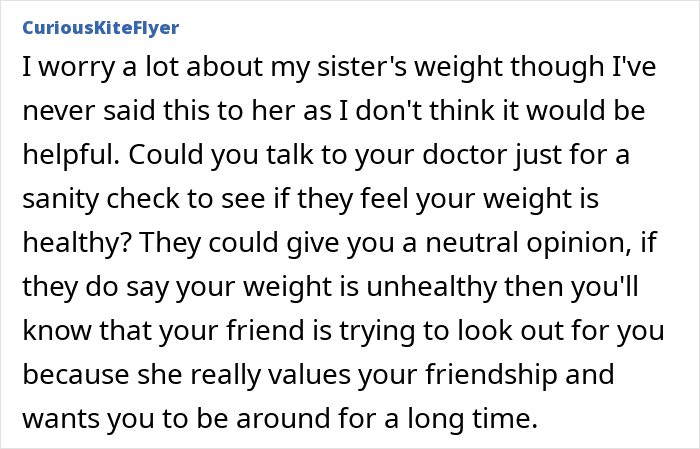Click the word "Could" in the comment
The width and height of the screenshot is (700, 449).
click(160, 156)
